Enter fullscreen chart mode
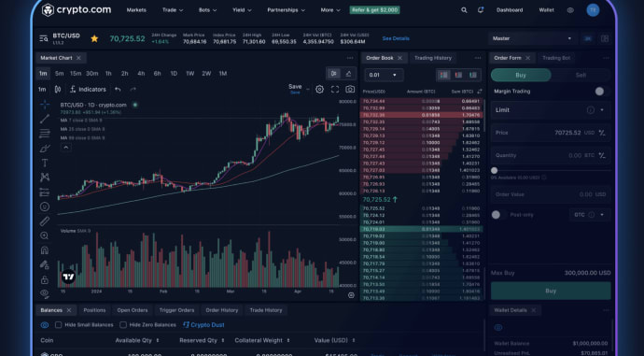 tap(335, 89)
